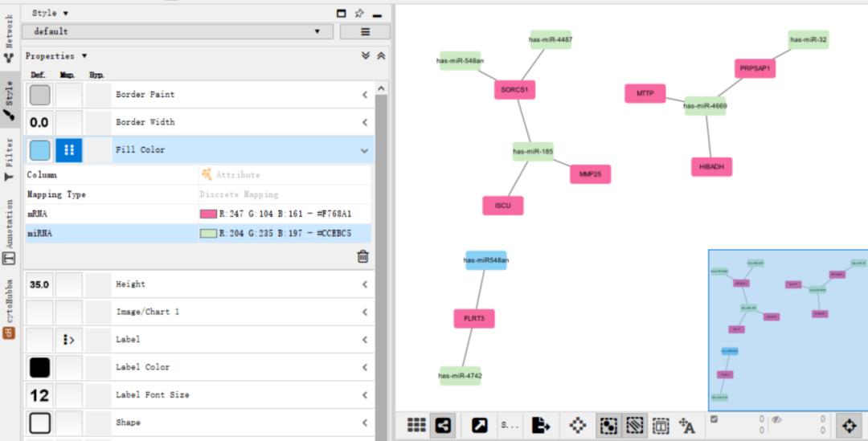
Task: Click the navigator overview thumbnail
Action: tap(788, 330)
